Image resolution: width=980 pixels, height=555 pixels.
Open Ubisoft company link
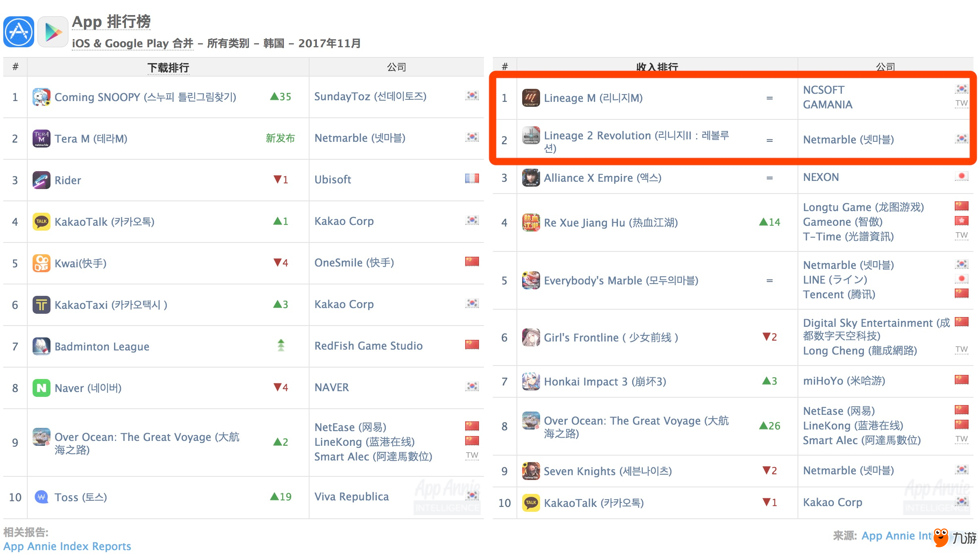click(x=333, y=179)
